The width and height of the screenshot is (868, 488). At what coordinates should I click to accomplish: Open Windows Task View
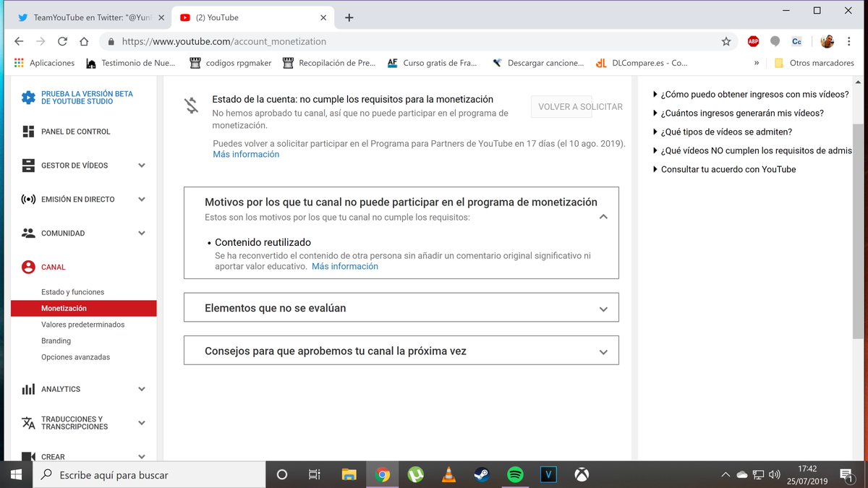pos(315,475)
